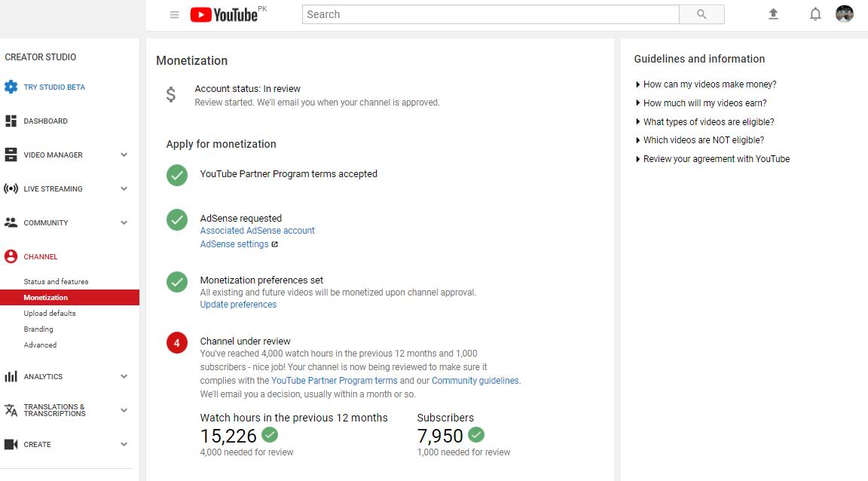
Task: Expand the Analytics section chevron
Action: (x=124, y=377)
